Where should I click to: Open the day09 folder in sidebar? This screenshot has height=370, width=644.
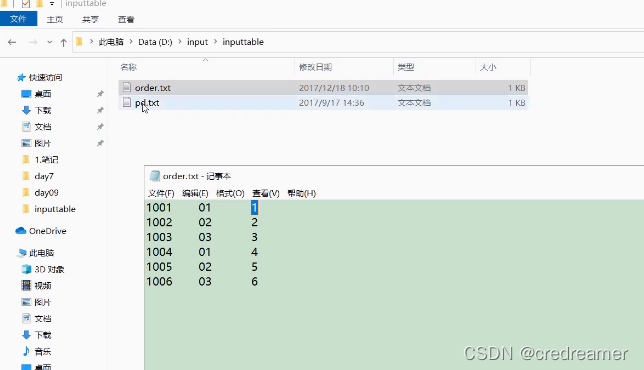coord(46,193)
